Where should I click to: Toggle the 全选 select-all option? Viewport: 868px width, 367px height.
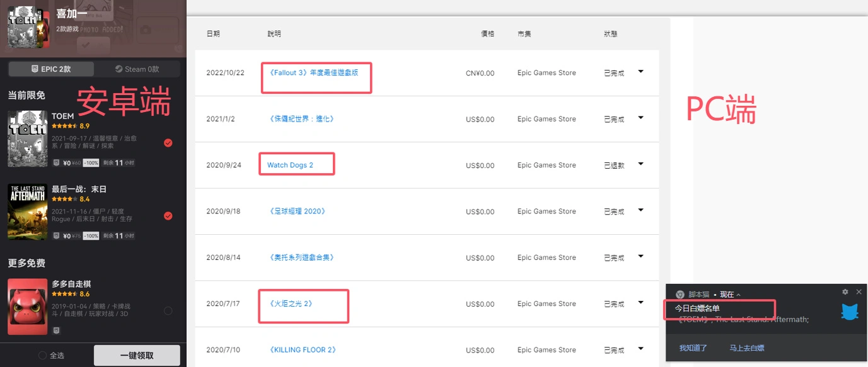point(52,356)
